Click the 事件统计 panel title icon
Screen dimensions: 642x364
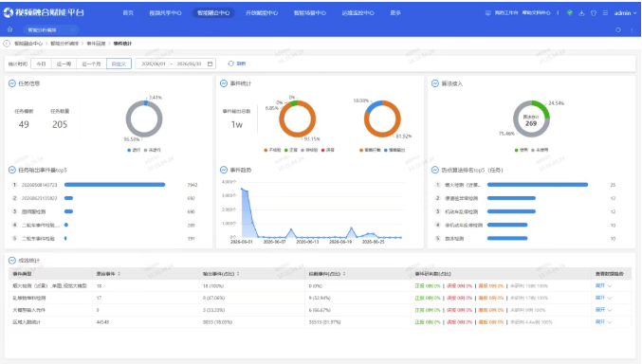(224, 83)
